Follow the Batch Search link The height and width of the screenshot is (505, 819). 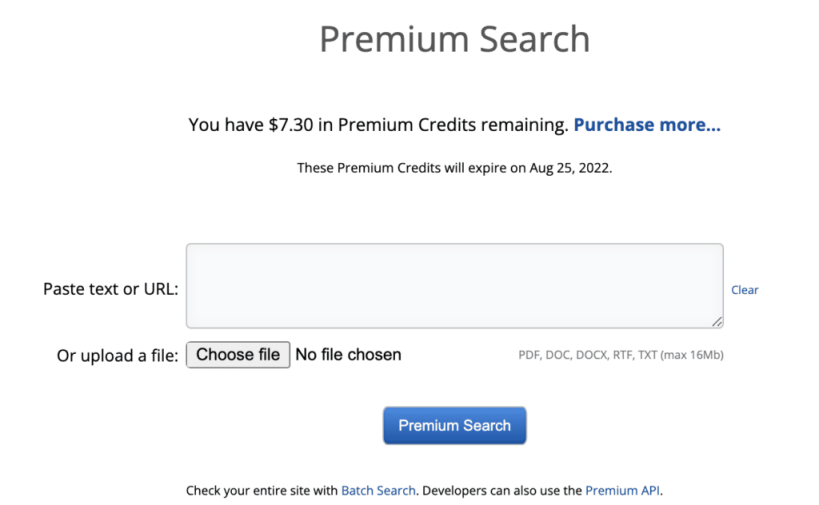click(378, 491)
